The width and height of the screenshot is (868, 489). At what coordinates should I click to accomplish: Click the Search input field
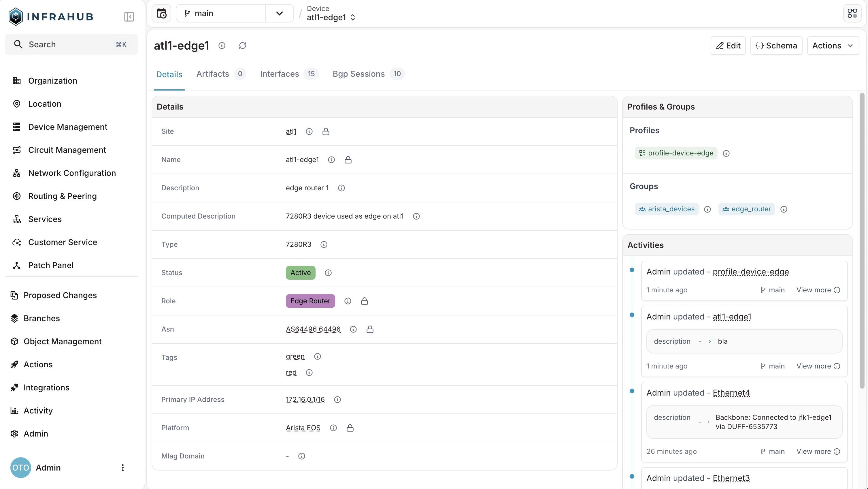[x=71, y=44]
